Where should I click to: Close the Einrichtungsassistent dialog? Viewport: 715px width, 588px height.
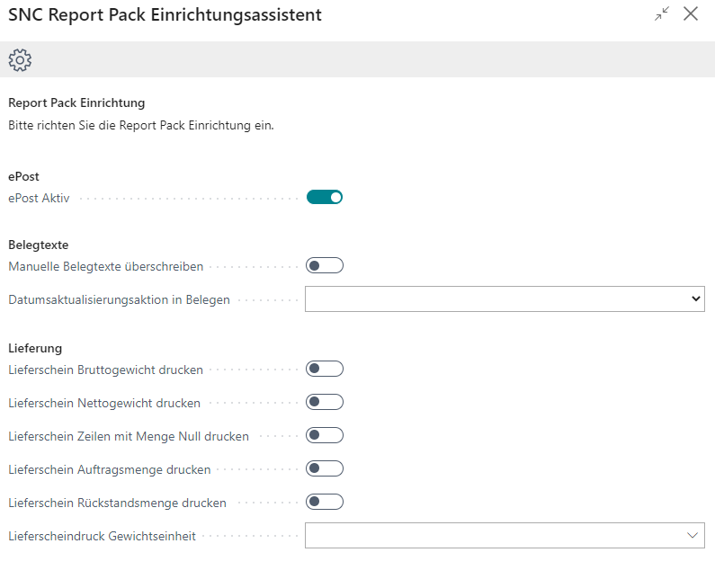coord(691,14)
